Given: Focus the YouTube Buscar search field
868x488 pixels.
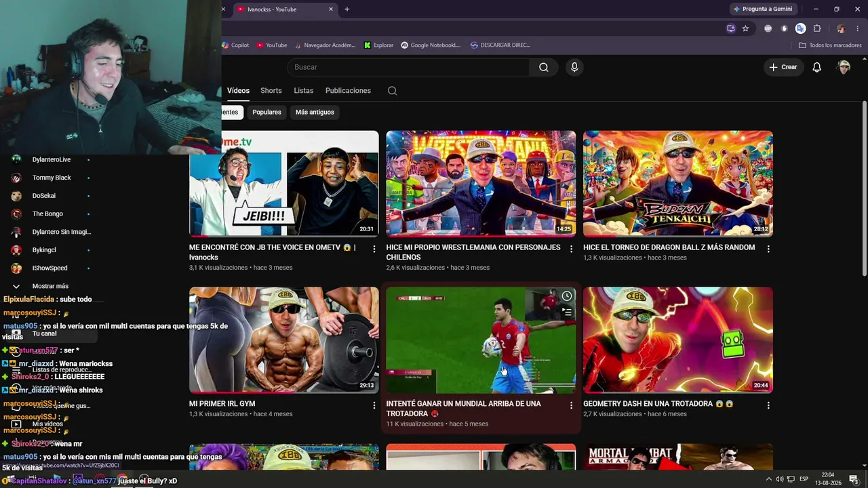Looking at the screenshot, I should coord(408,67).
